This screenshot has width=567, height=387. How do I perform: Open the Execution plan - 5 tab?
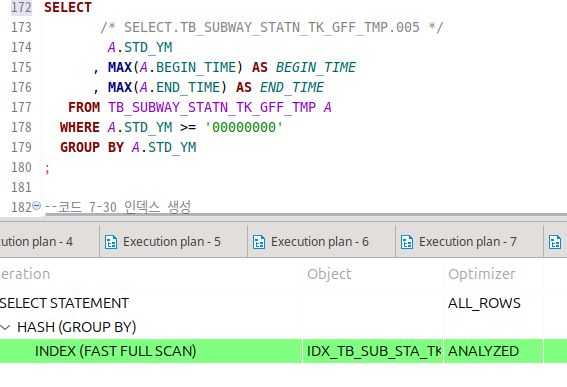point(174,242)
